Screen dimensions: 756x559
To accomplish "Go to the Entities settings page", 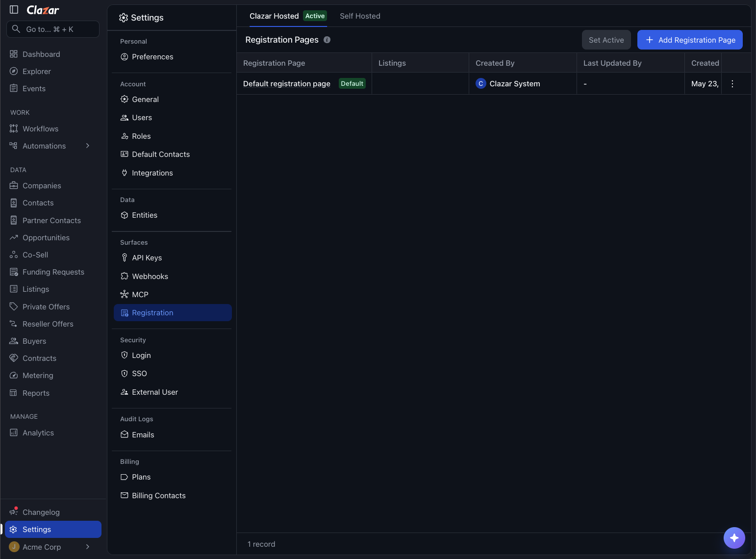I will click(x=173, y=215).
